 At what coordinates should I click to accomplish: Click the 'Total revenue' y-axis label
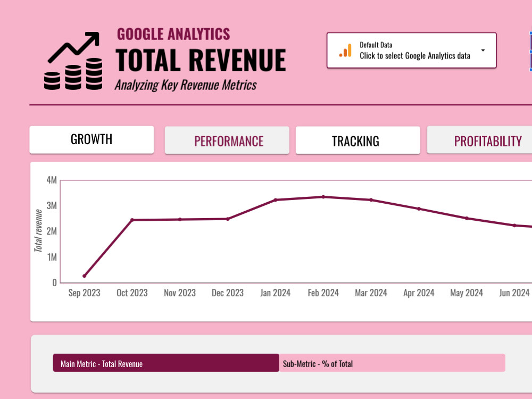(x=39, y=230)
